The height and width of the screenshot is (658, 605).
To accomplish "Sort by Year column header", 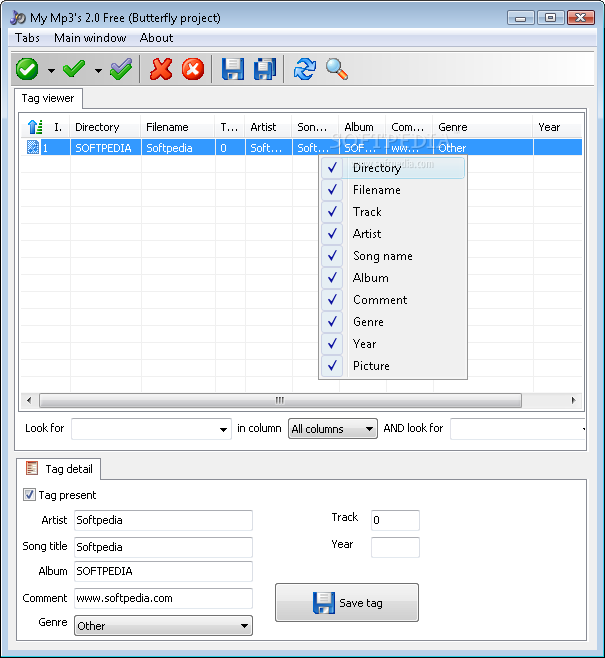I will [x=558, y=127].
